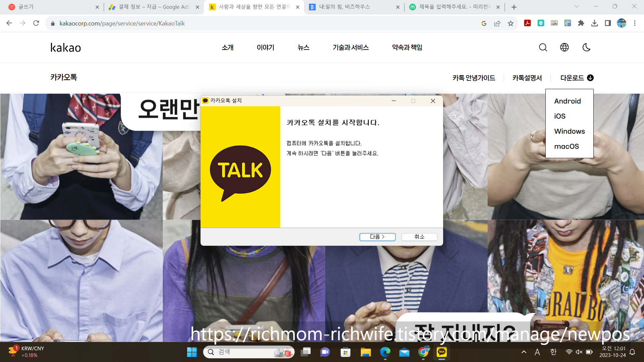This screenshot has height=362, width=644.
Task: Open 카톡설명서 link
Action: coord(527,78)
